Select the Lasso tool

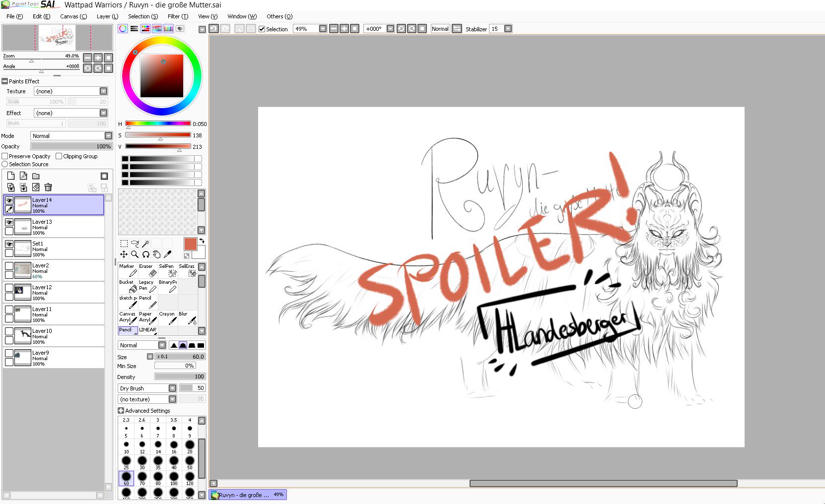pos(135,244)
